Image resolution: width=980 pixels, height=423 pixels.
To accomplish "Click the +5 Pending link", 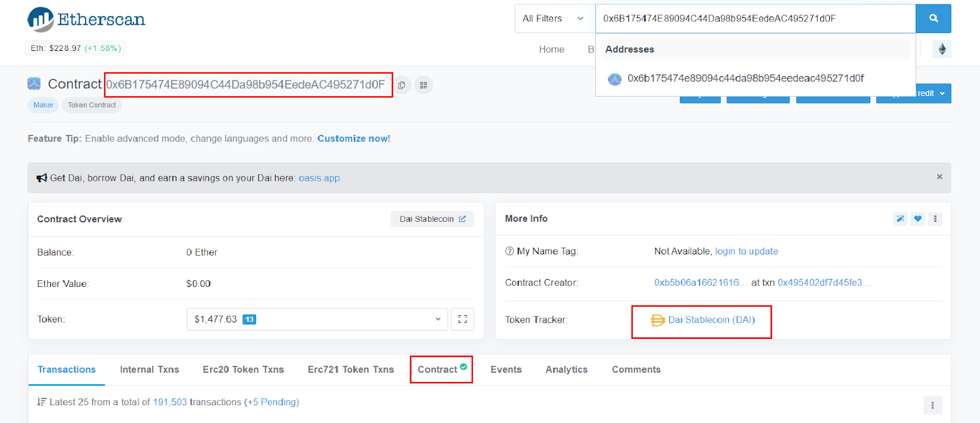I will tap(272, 402).
